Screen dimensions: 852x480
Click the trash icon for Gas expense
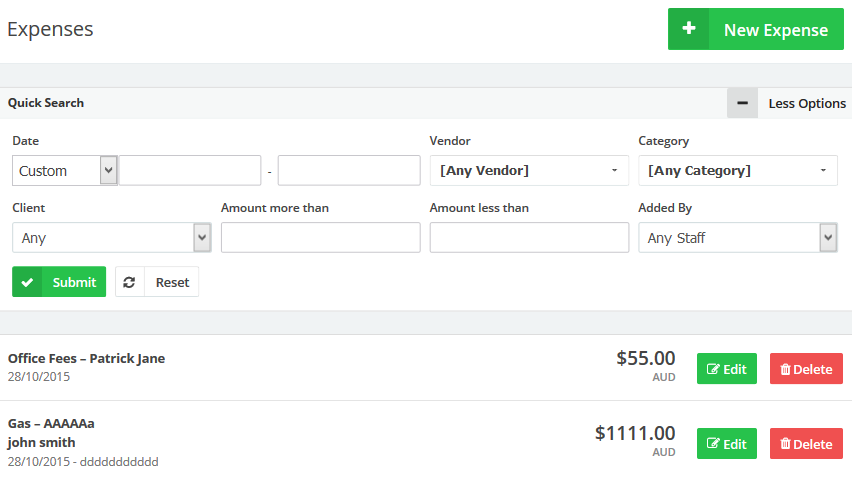[785, 444]
